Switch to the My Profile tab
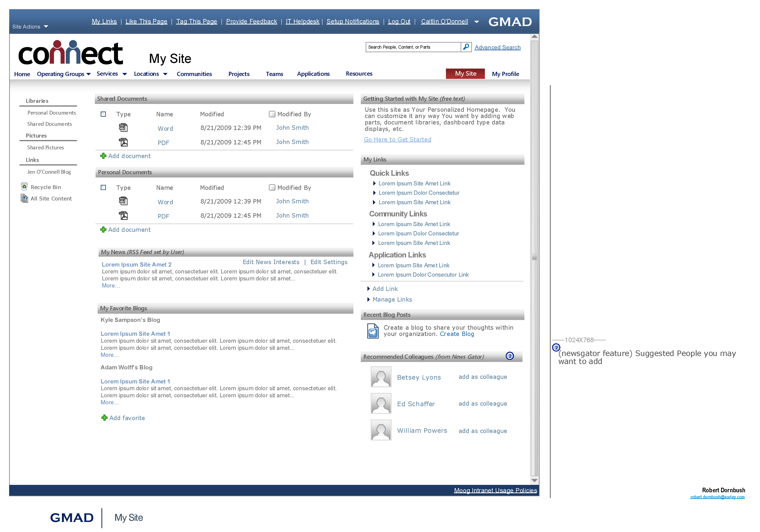The width and height of the screenshot is (760, 532). pos(505,74)
